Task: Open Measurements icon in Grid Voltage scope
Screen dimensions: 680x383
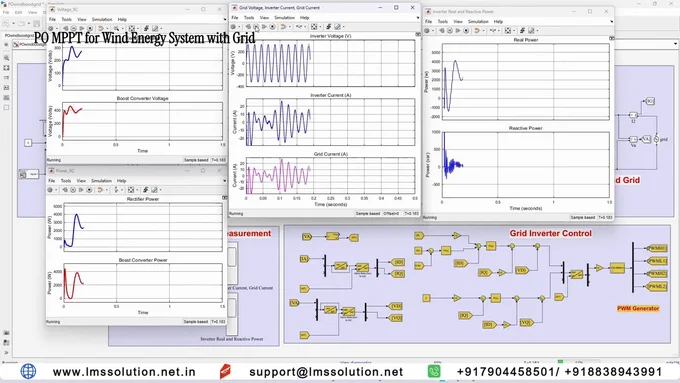Action: click(337, 26)
